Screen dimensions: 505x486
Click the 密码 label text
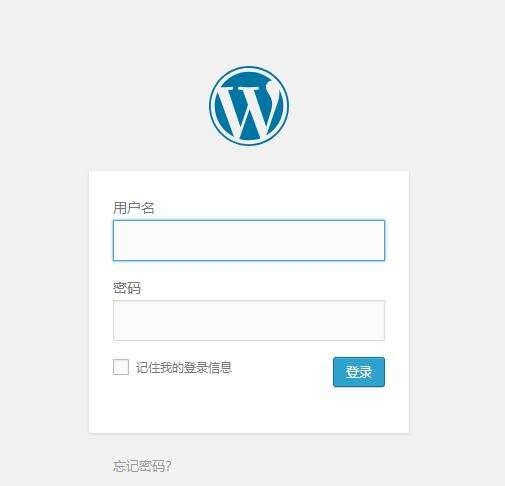tap(127, 288)
